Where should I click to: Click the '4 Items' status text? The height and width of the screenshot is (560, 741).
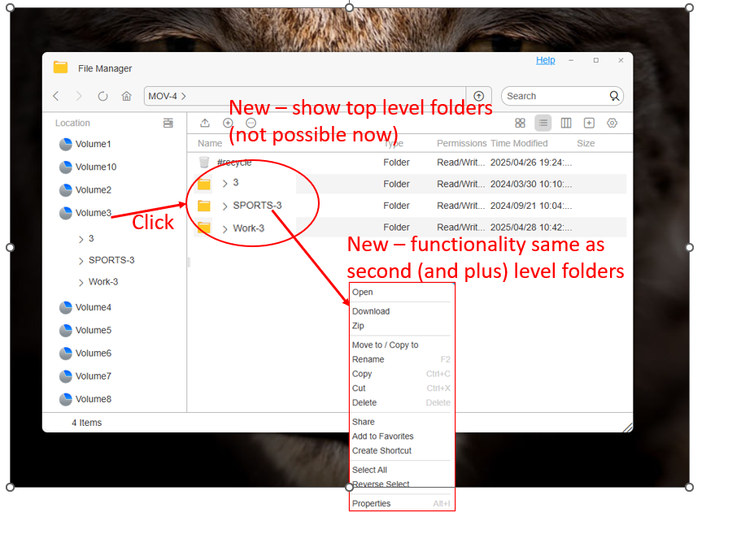[x=86, y=423]
